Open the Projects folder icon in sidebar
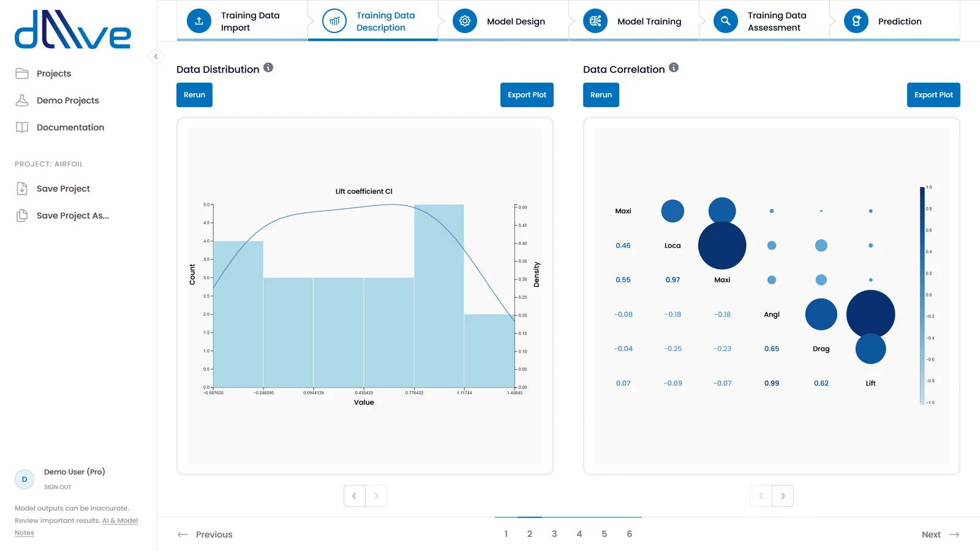Viewport: 980px width, 551px height. [x=22, y=73]
